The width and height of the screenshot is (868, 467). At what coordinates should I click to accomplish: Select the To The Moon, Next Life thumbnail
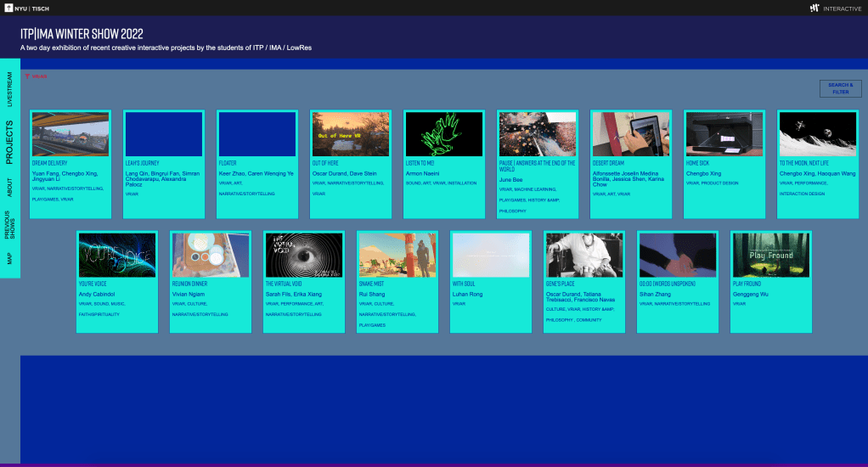(817, 134)
